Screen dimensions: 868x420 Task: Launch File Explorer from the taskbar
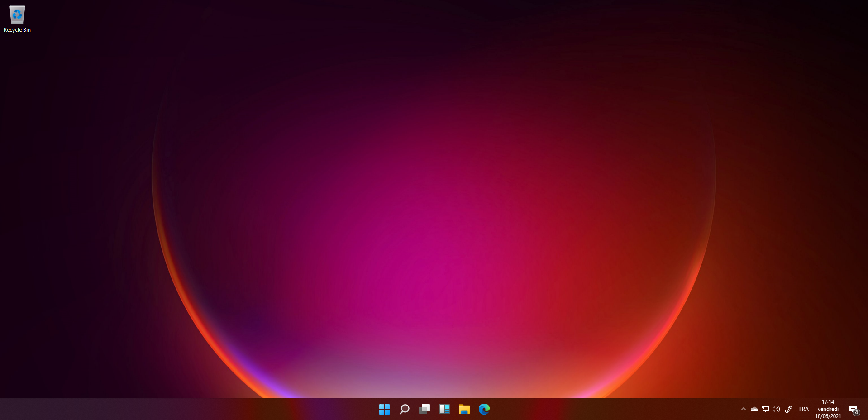click(464, 409)
